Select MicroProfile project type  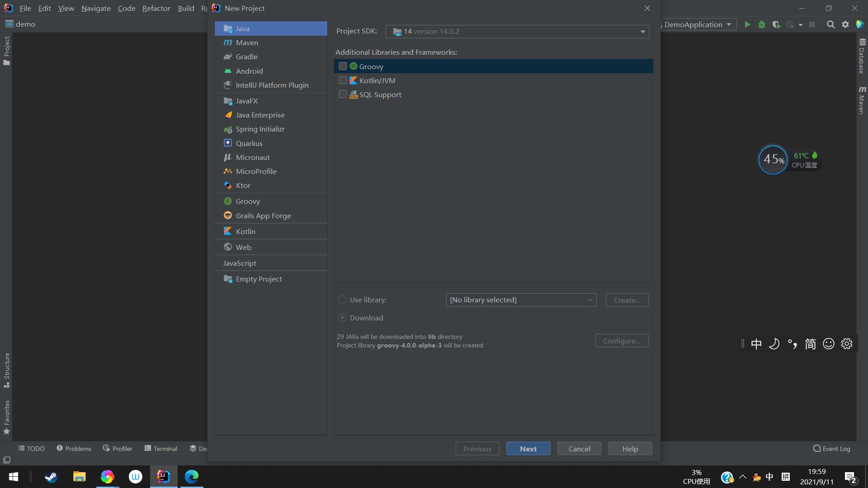(271, 171)
